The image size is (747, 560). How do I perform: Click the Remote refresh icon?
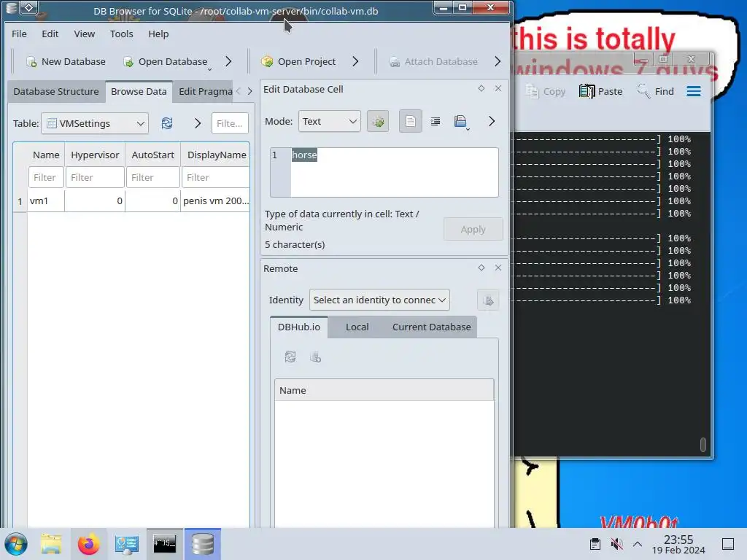290,357
